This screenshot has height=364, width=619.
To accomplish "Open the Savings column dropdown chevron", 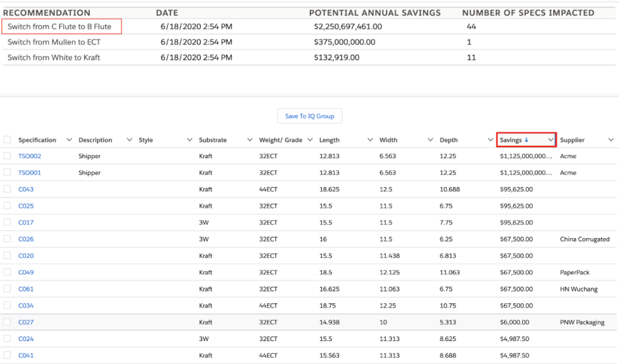I will point(550,140).
